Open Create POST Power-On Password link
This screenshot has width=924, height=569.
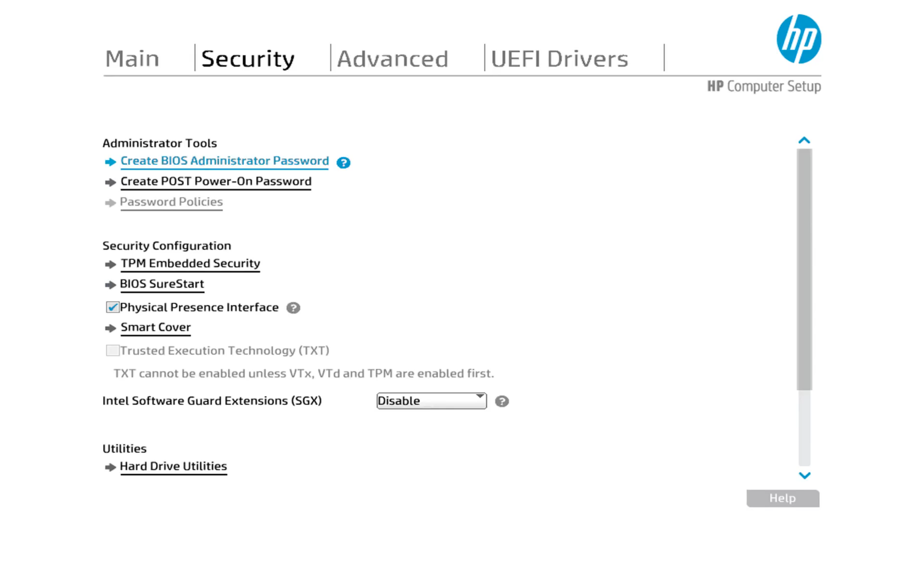point(216,181)
